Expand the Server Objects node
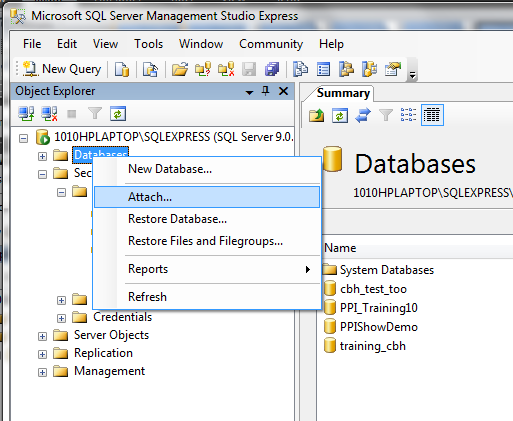Viewport: 513px width, 421px height. pyautogui.click(x=42, y=336)
